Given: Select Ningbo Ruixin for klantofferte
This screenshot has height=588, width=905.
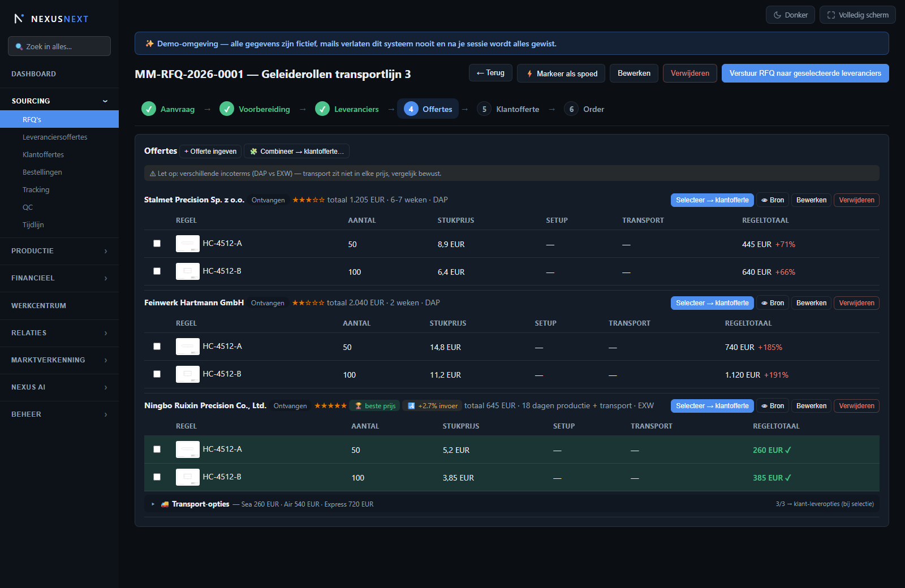Looking at the screenshot, I should pos(712,406).
